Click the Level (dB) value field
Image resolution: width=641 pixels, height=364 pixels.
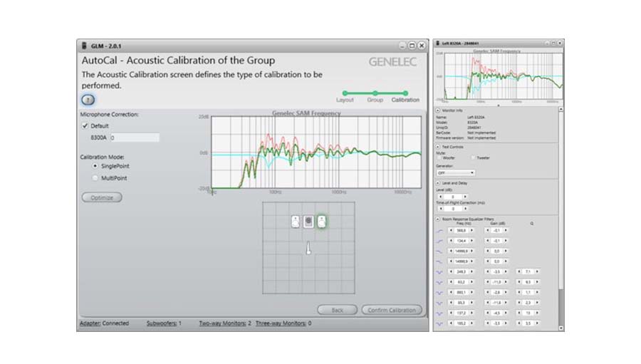coord(452,197)
